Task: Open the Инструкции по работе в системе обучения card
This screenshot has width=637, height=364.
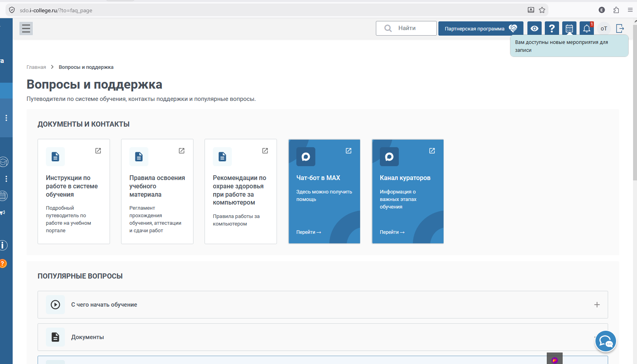Action: click(x=74, y=191)
